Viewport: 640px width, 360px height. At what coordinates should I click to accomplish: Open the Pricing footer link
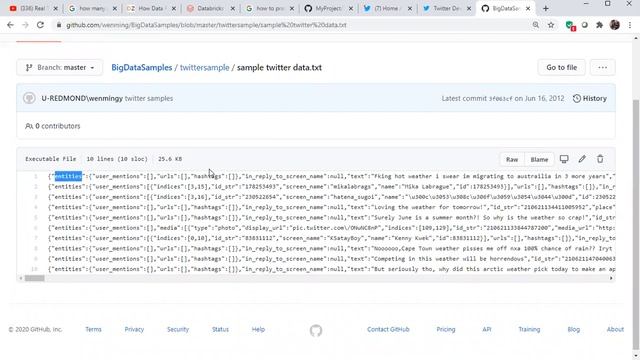445,329
